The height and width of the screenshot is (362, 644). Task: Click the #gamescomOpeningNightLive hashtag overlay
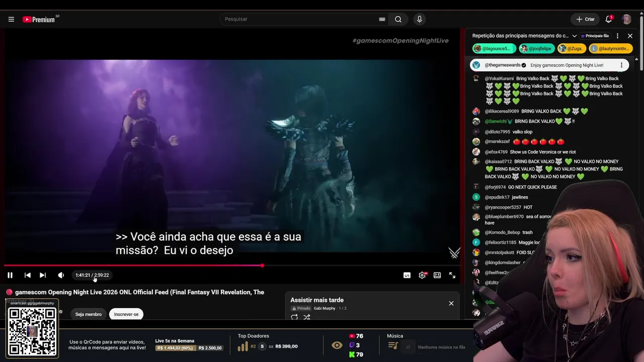pos(400,40)
